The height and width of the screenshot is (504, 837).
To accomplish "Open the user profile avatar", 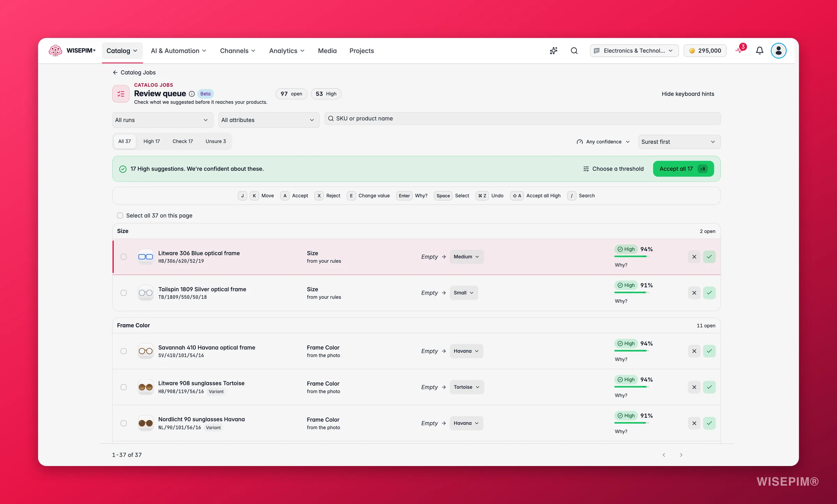I will 778,51.
